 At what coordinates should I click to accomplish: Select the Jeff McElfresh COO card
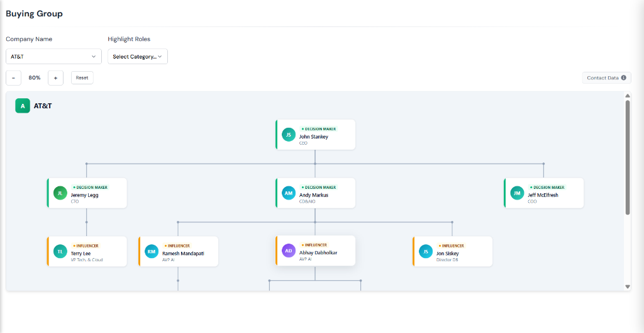click(544, 193)
